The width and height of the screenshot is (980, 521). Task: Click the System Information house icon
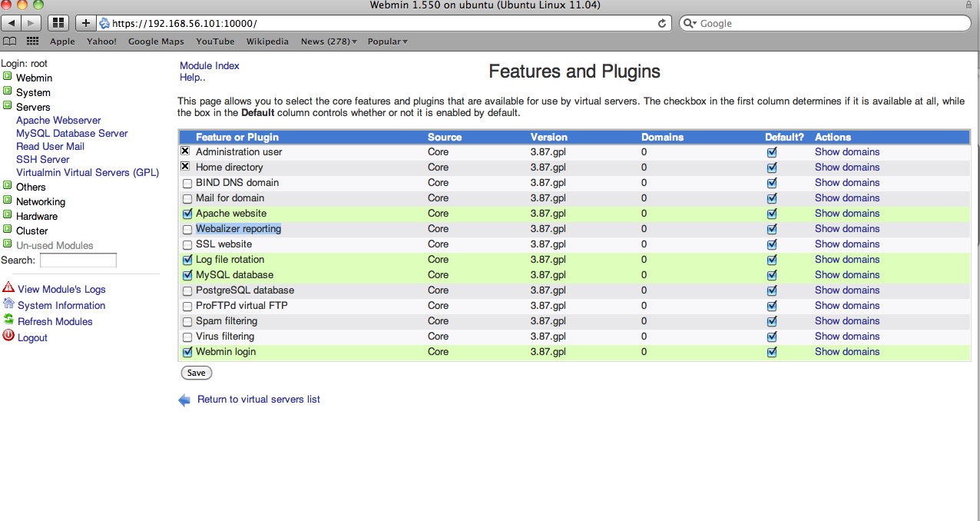[x=8, y=304]
